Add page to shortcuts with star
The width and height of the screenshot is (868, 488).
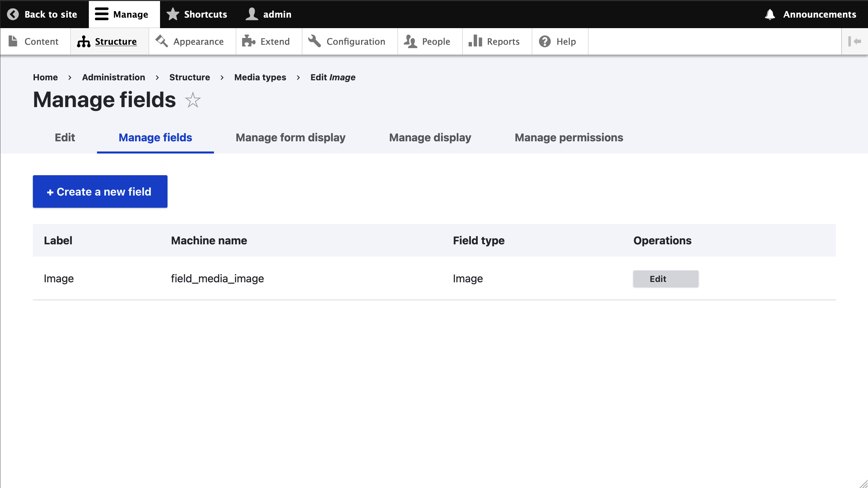tap(193, 100)
